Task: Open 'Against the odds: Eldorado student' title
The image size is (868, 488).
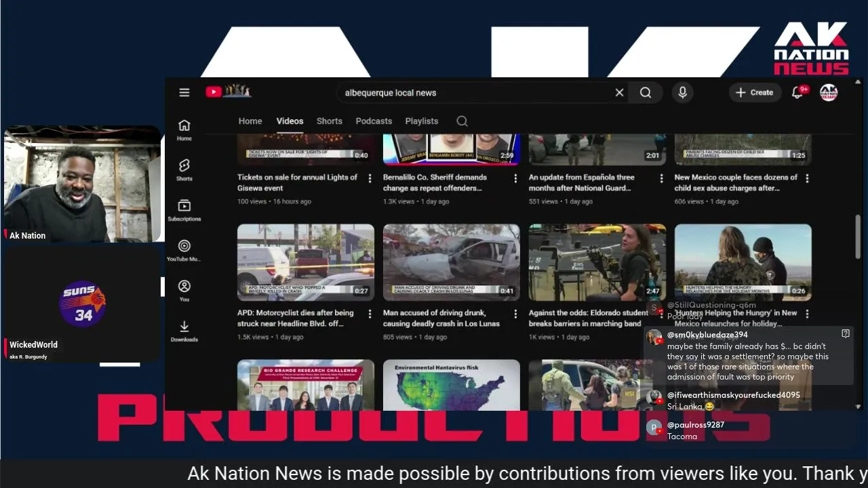Action: (x=589, y=319)
